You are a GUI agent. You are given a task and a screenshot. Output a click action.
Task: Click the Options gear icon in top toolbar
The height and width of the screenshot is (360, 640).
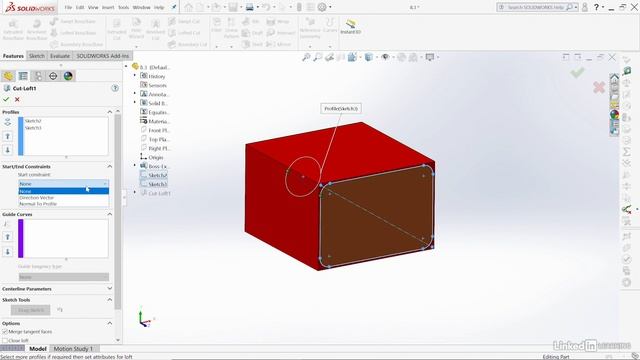322,7
